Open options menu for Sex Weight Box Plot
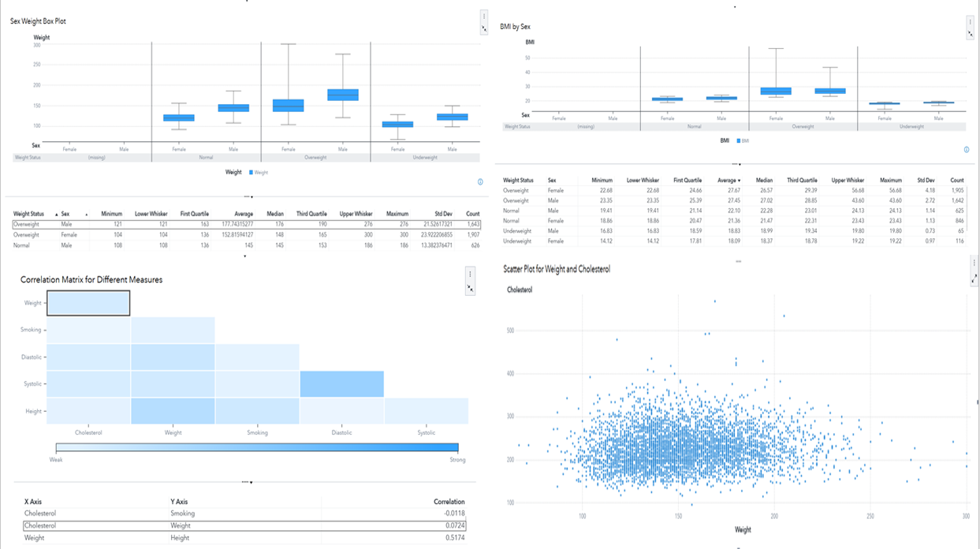 point(483,16)
